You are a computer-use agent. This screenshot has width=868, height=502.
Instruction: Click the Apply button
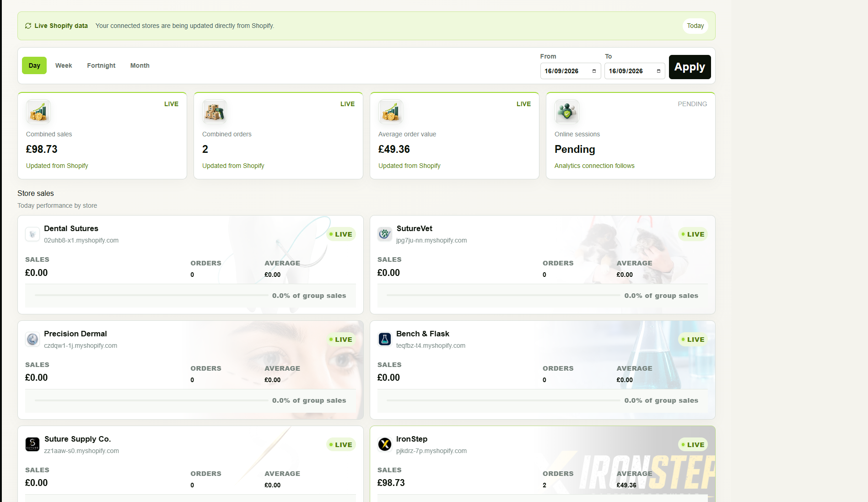pyautogui.click(x=690, y=67)
